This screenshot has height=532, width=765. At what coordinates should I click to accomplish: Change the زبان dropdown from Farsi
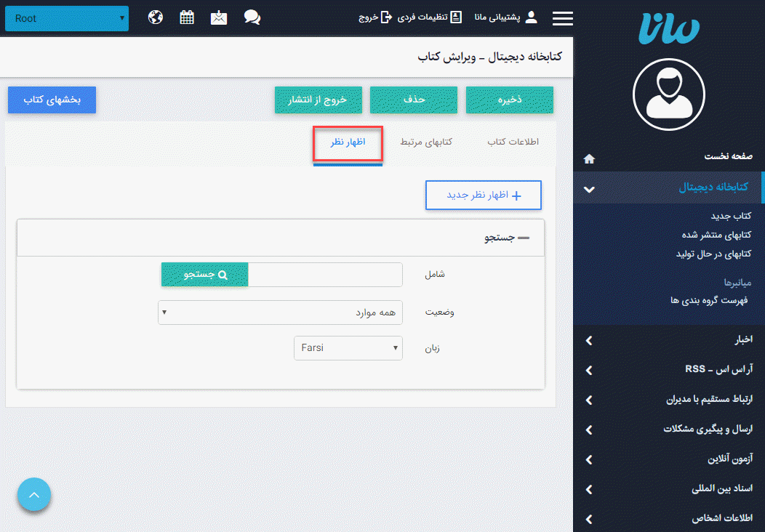(348, 347)
